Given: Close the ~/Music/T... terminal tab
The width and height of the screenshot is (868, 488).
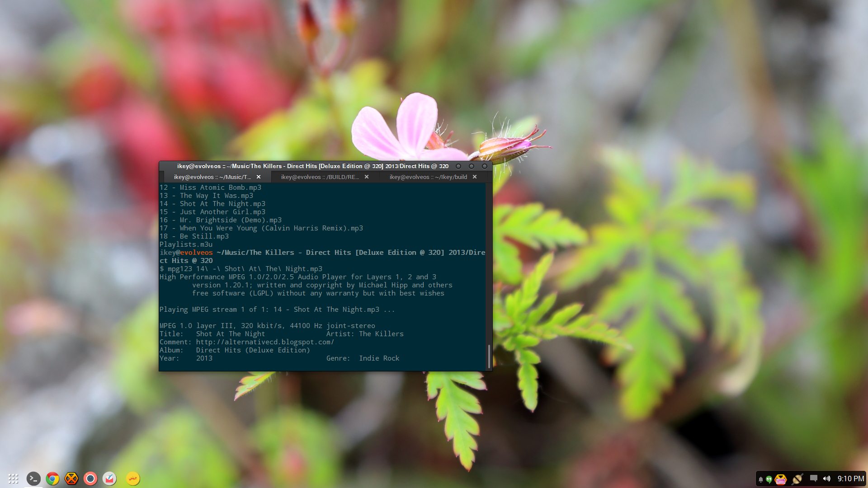Looking at the screenshot, I should click(x=259, y=177).
